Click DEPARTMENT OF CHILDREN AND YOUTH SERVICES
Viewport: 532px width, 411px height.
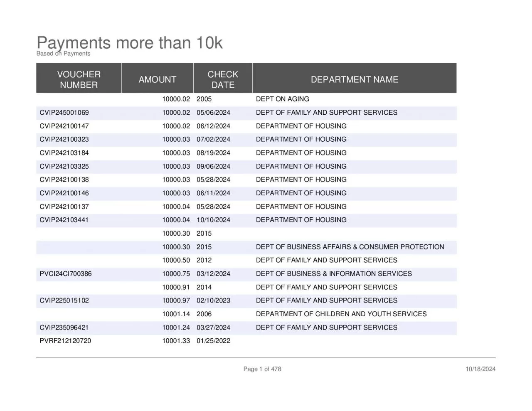(341, 314)
